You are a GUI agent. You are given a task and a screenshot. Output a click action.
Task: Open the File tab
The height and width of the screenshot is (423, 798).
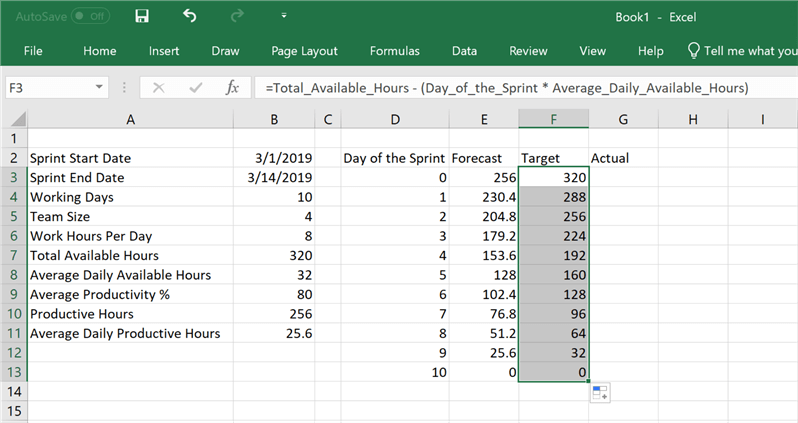[33, 51]
